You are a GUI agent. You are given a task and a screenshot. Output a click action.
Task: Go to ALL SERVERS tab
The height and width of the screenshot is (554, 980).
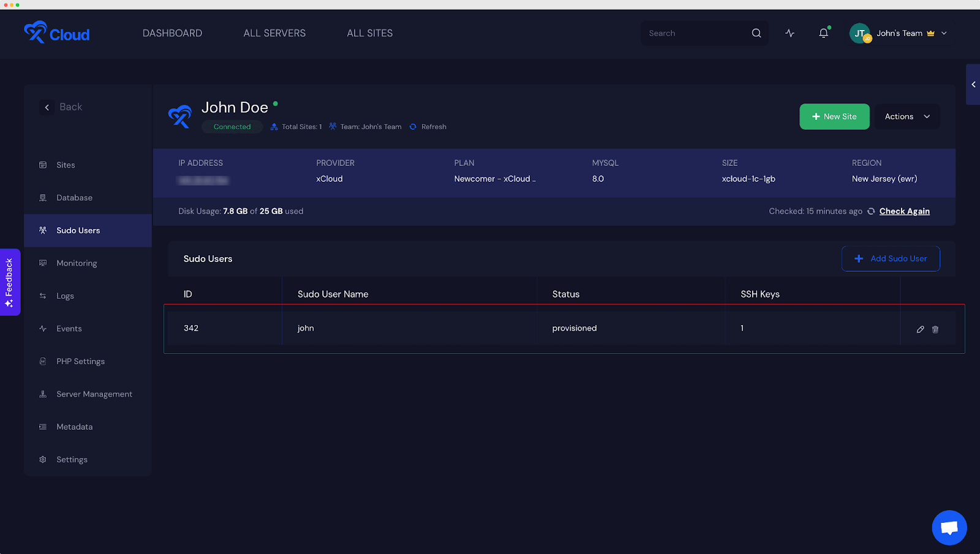[274, 33]
